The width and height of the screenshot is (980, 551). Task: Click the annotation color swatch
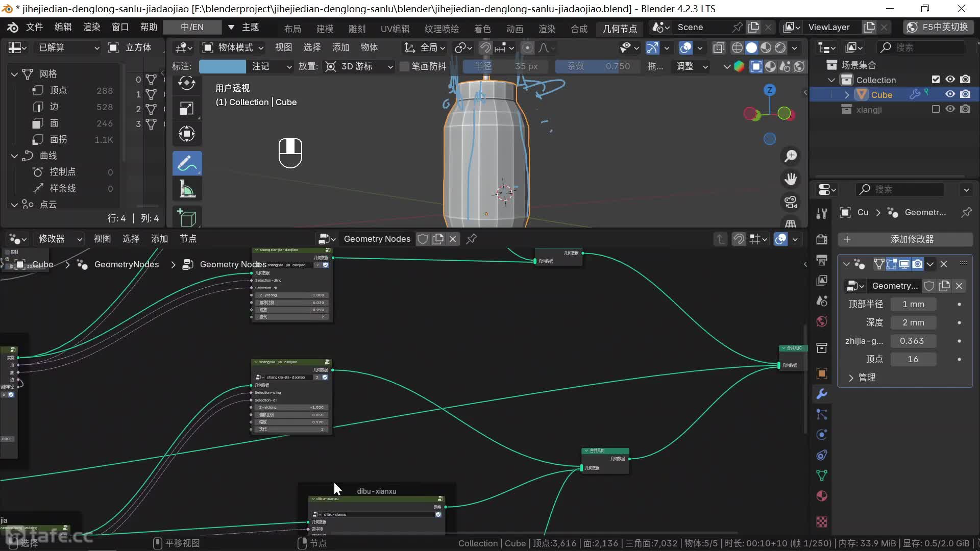pos(222,66)
